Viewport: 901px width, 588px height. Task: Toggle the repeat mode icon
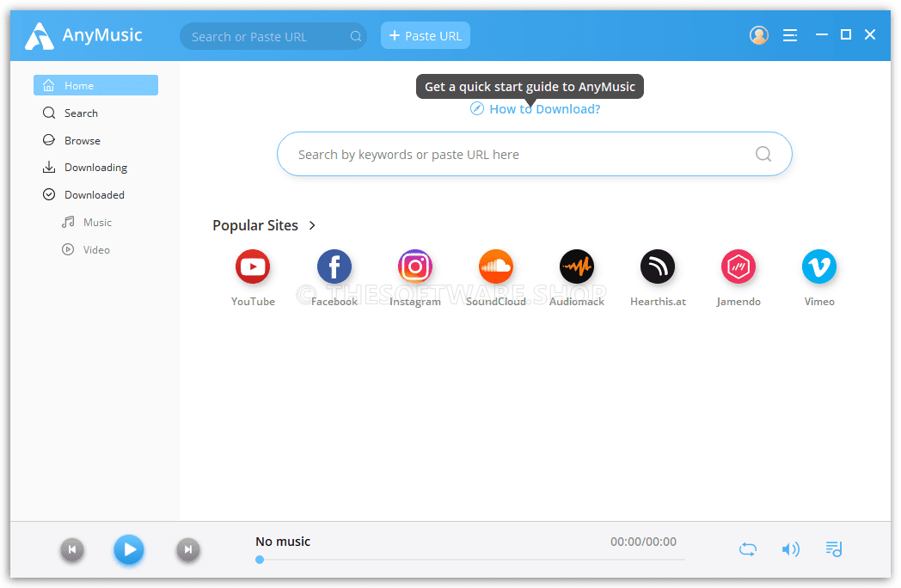[x=748, y=549]
